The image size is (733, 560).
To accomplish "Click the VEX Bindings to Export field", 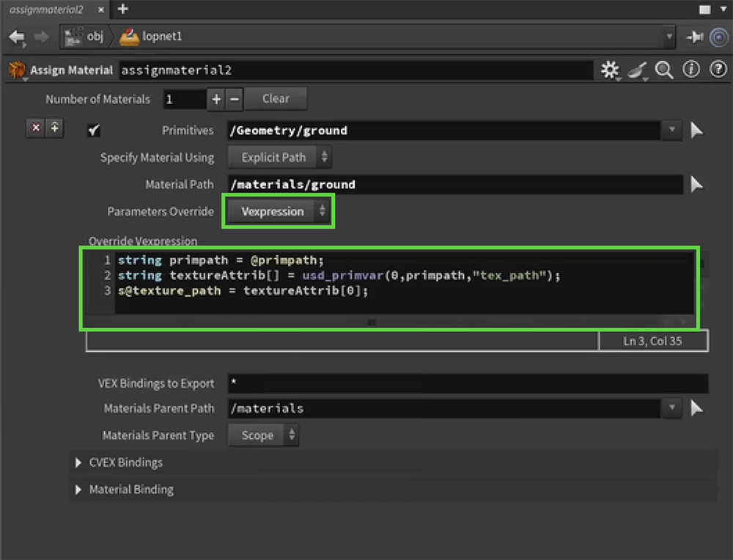I will click(x=468, y=383).
